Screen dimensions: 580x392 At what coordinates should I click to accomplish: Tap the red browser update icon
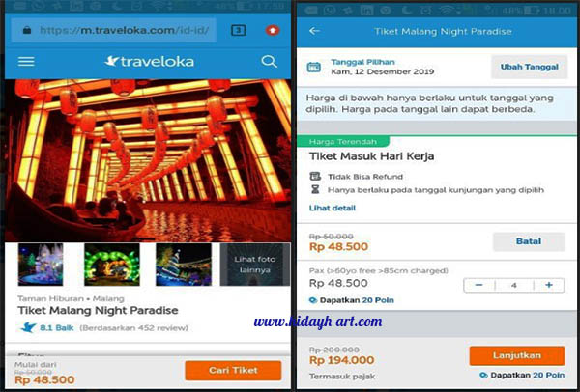(273, 30)
